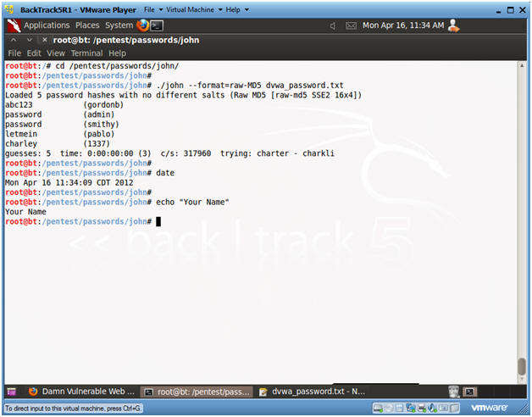
Task: Click the vmware logo in the status bar
Action: pos(489,408)
